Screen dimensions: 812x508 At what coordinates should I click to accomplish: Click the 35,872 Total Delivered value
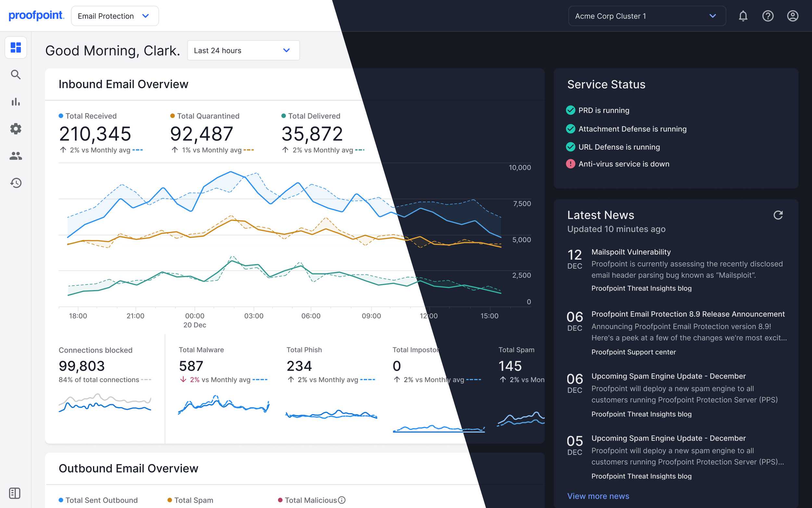312,134
